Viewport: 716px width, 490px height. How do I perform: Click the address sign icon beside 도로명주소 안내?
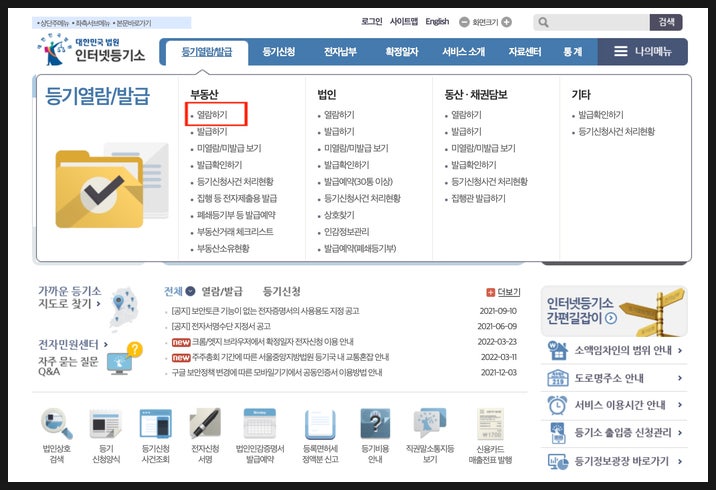558,378
